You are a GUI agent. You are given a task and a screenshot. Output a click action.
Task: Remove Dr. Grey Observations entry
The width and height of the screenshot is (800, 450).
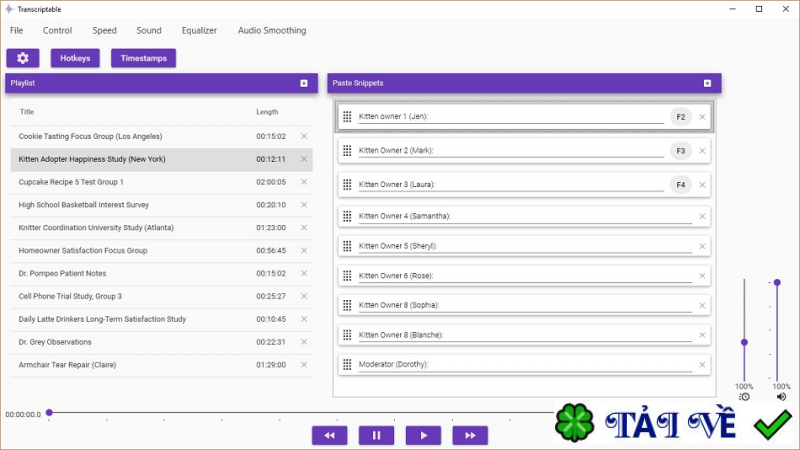click(304, 342)
